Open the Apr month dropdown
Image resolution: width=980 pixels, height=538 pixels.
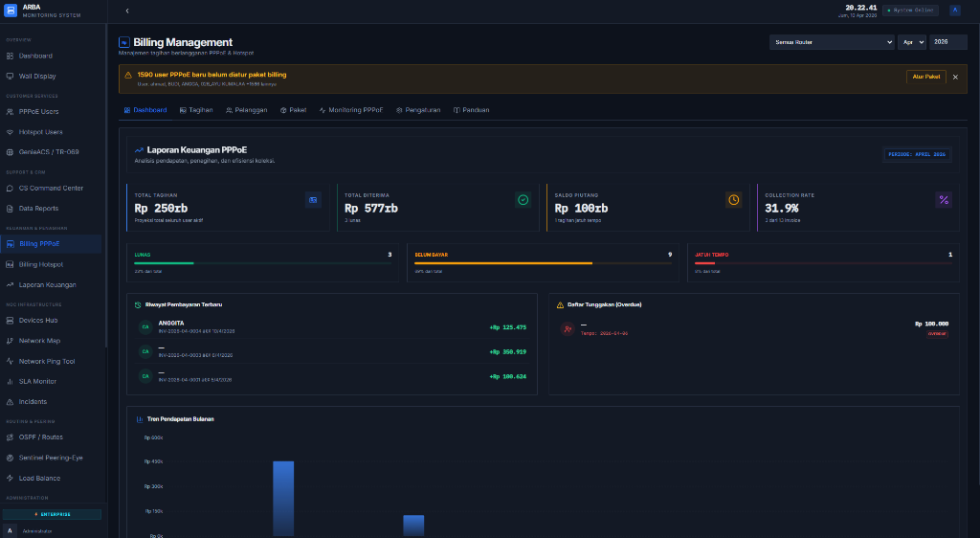coord(912,42)
